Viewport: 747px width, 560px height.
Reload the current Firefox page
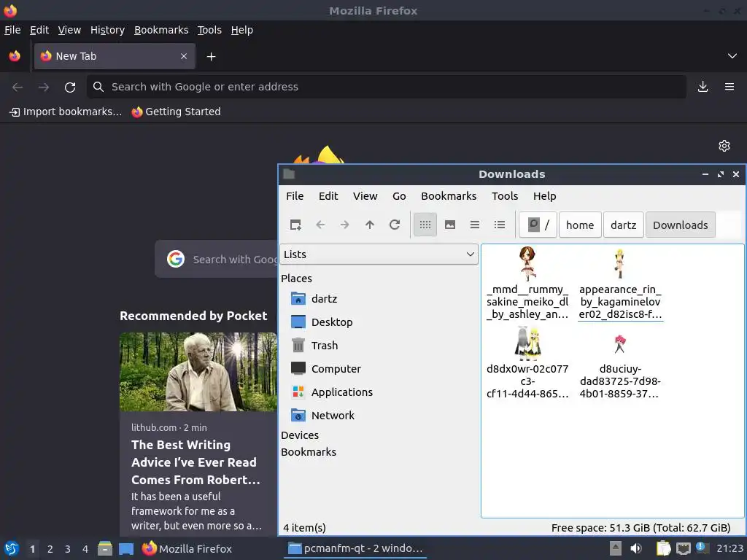click(70, 87)
